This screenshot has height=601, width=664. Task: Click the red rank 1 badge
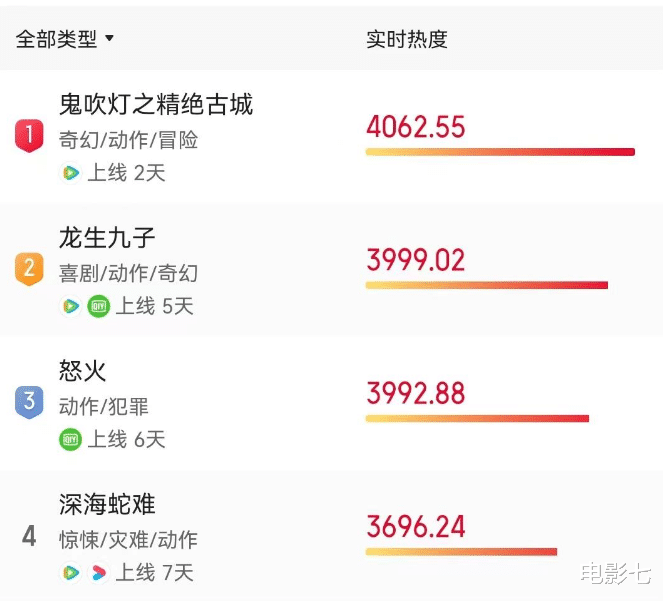pyautogui.click(x=29, y=136)
